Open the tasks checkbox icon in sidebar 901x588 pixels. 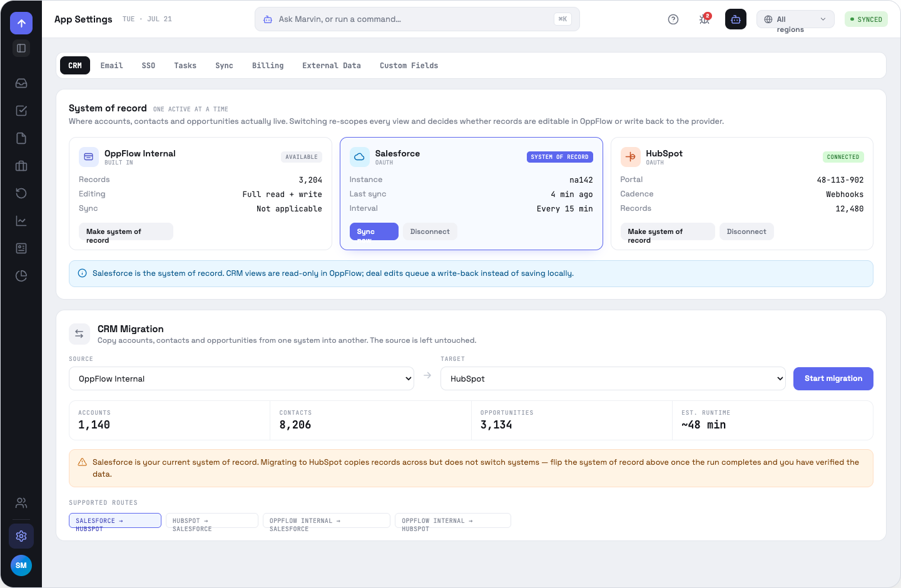pyautogui.click(x=21, y=111)
